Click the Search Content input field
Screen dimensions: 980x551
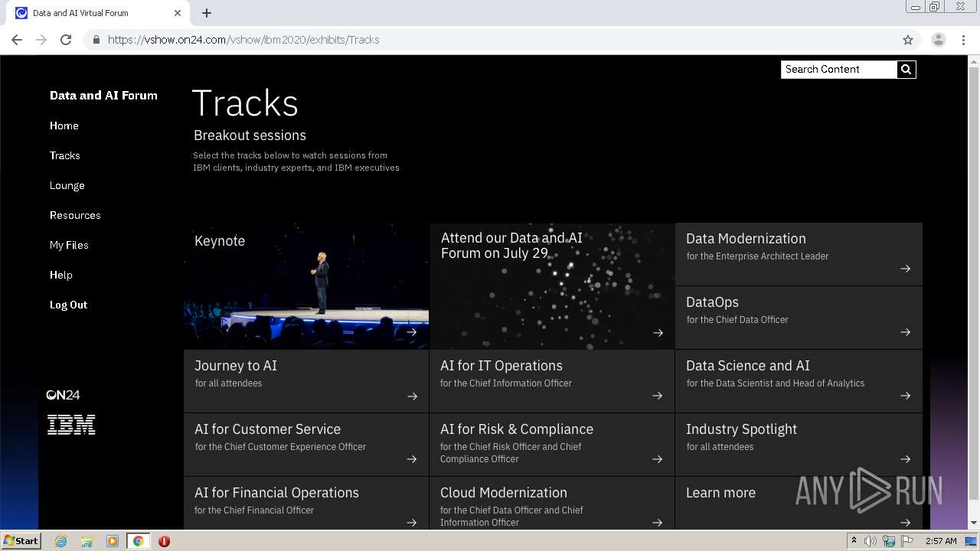tap(839, 70)
